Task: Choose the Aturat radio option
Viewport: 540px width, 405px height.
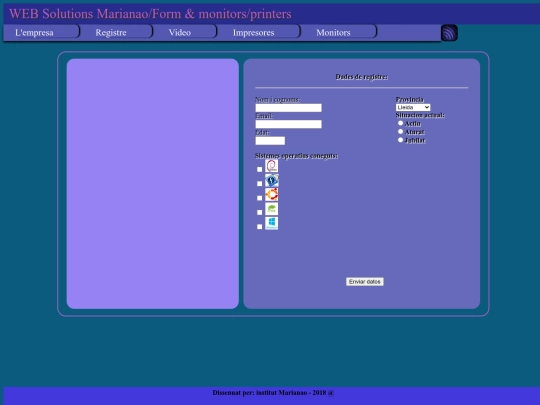Action: (400, 132)
